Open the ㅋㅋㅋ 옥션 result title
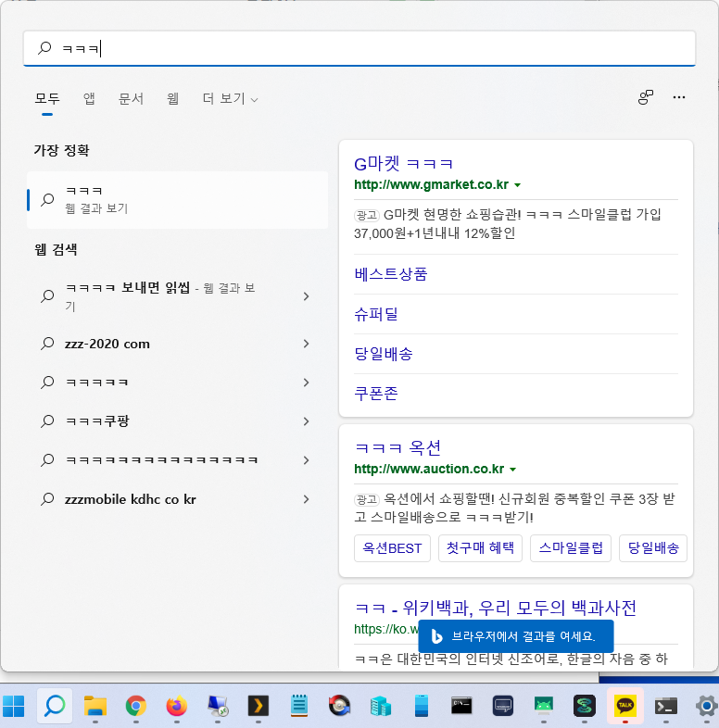719x728 pixels. pyautogui.click(x=397, y=448)
